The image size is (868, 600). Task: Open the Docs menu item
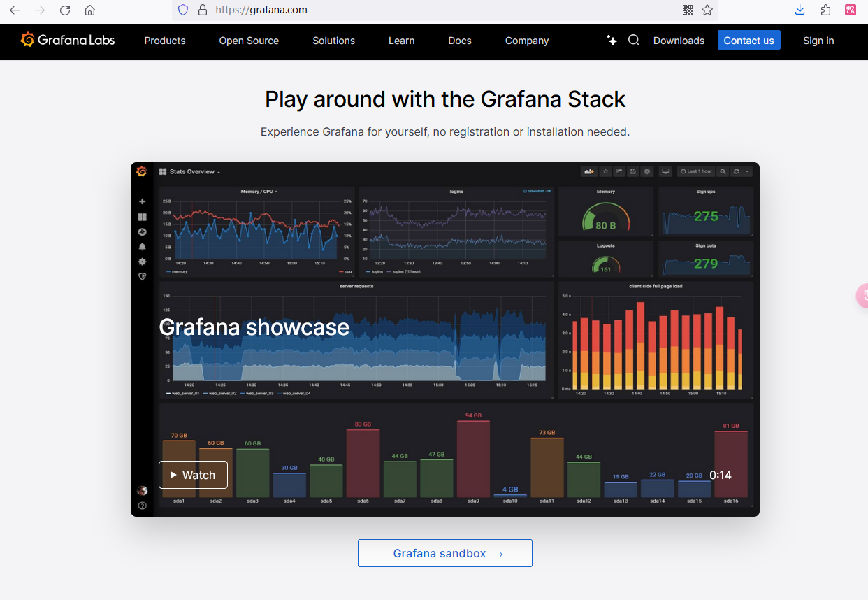[459, 41]
